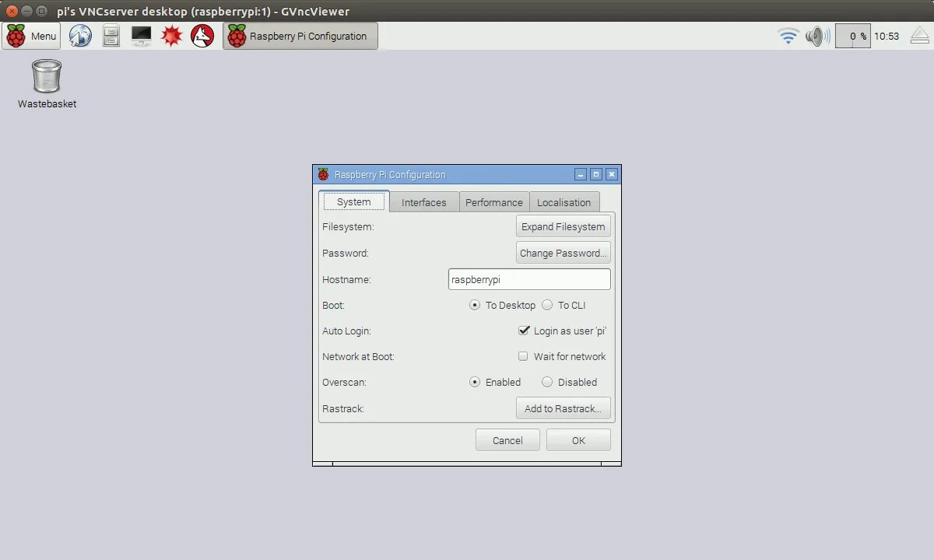
Task: Switch to the Performance tab
Action: (x=494, y=202)
